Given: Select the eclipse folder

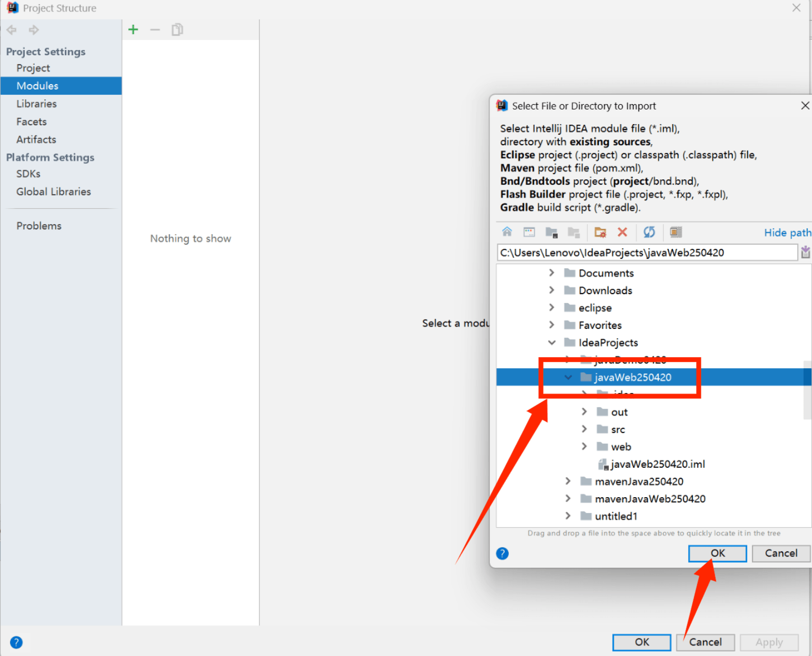Looking at the screenshot, I should (595, 308).
